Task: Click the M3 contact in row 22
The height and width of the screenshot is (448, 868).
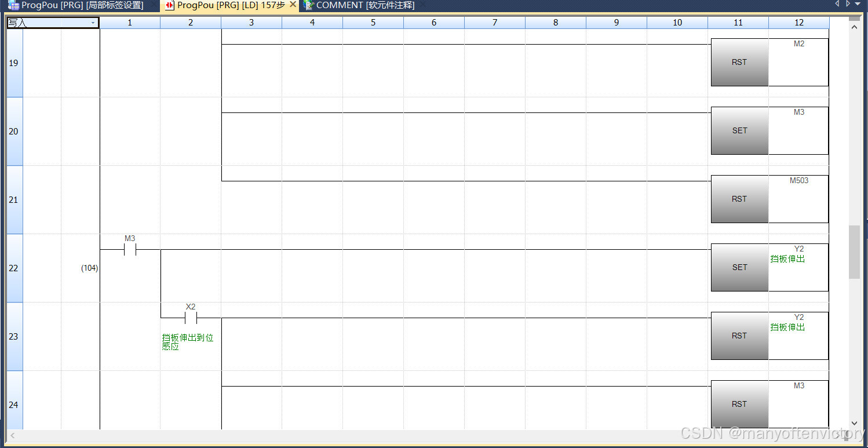Action: click(130, 250)
